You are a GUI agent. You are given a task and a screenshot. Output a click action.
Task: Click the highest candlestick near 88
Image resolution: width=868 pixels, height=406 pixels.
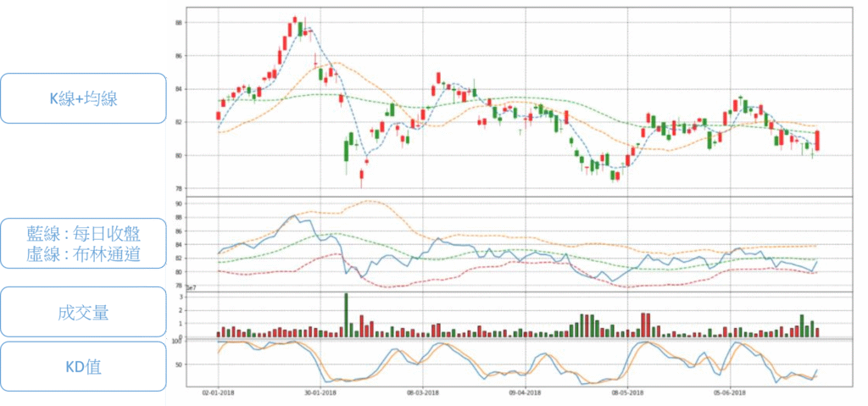coord(294,21)
